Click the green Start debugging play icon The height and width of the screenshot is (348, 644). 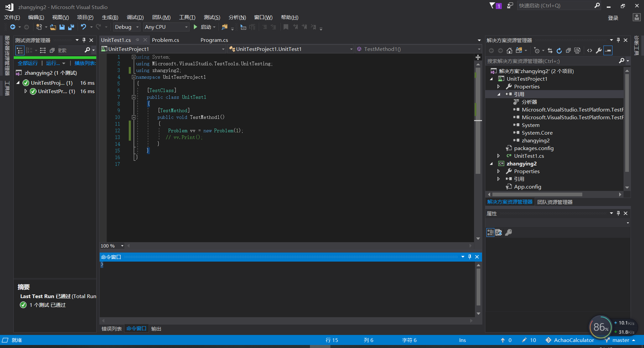pos(196,27)
